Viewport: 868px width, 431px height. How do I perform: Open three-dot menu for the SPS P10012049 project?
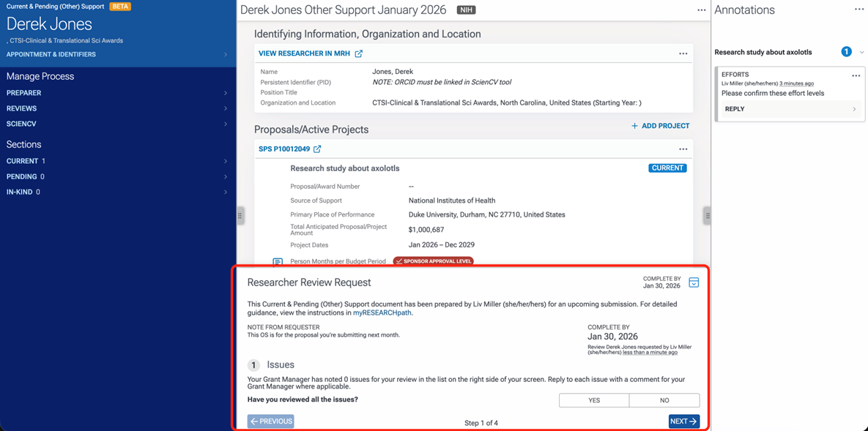point(683,149)
